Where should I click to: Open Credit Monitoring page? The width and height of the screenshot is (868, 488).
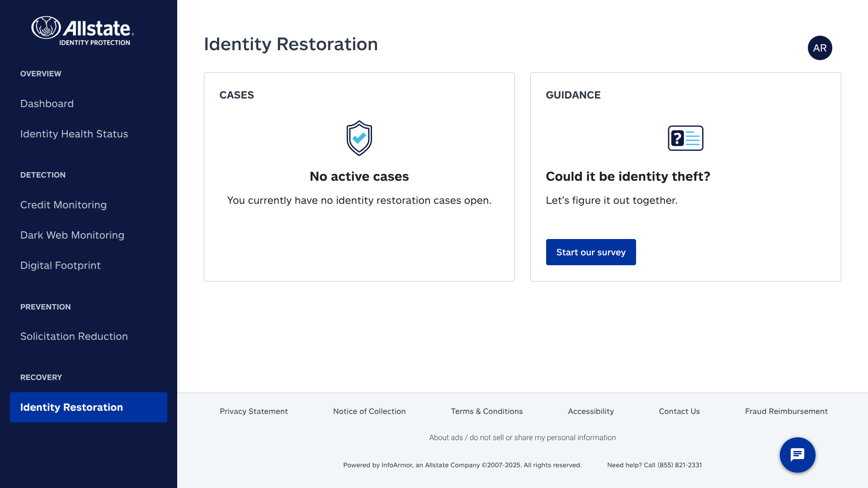pyautogui.click(x=63, y=205)
